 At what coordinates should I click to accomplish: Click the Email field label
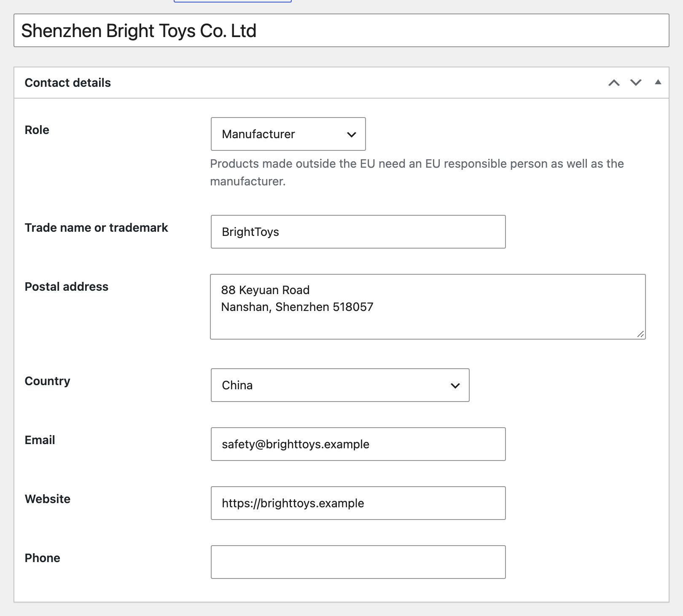(40, 440)
